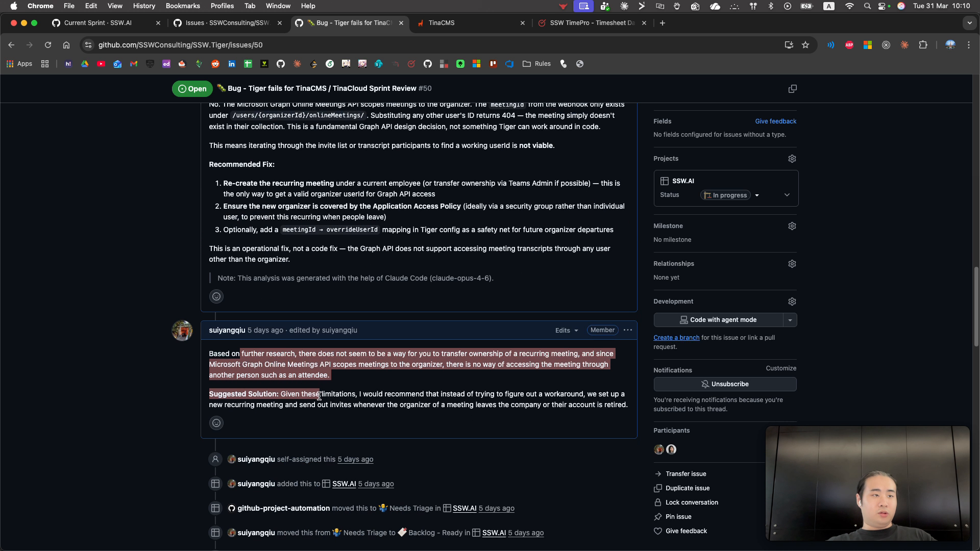Reload the page in Chrome
Viewport: 980px width, 551px height.
48,45
